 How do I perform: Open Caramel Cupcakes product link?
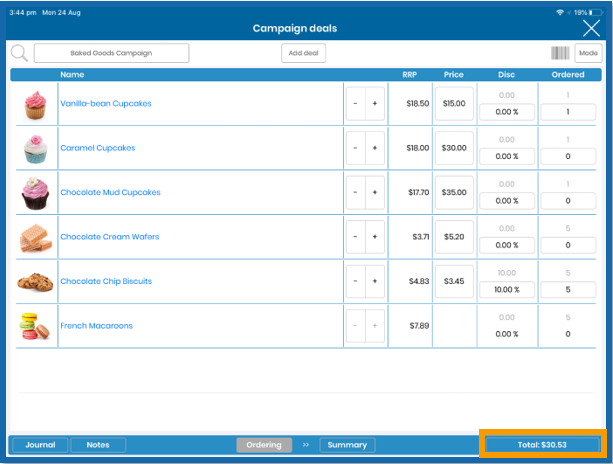pos(98,148)
